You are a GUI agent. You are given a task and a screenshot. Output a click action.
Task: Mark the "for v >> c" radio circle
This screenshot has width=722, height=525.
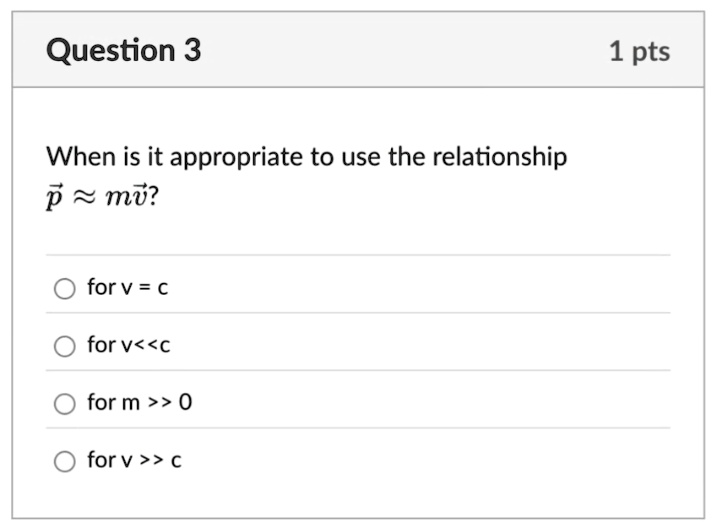pos(64,461)
